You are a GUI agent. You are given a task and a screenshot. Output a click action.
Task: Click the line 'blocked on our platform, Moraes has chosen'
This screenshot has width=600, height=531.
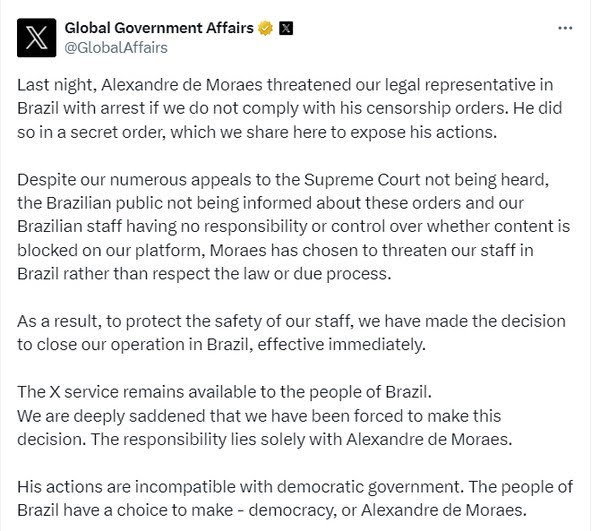click(x=276, y=251)
